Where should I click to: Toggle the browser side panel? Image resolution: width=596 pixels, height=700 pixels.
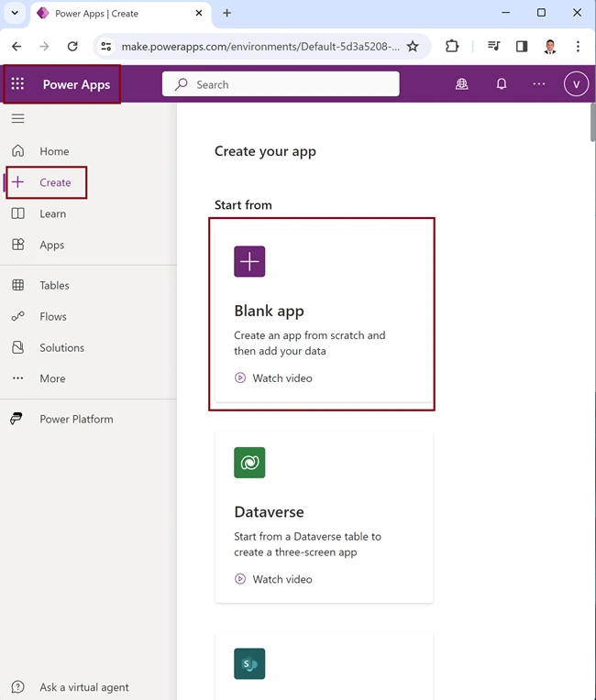click(522, 46)
